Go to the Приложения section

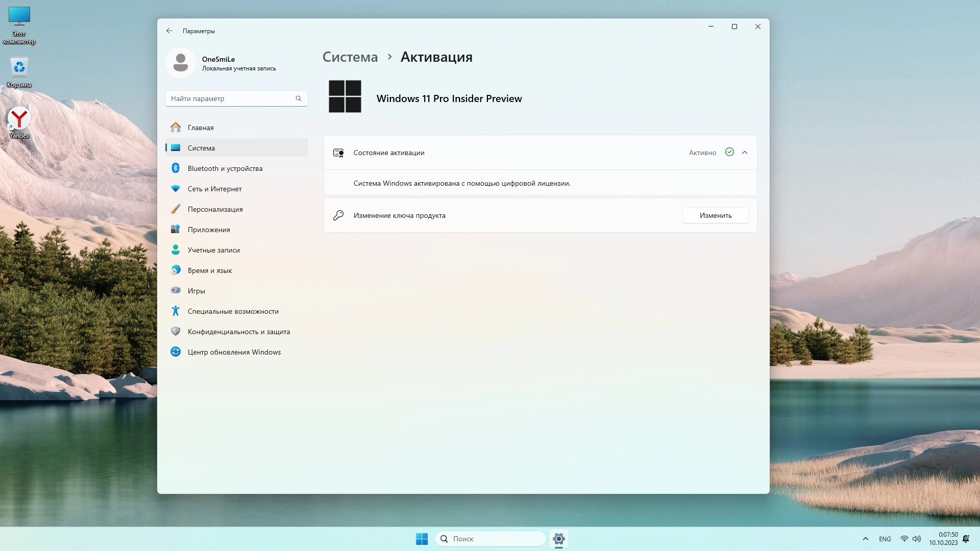(x=208, y=230)
